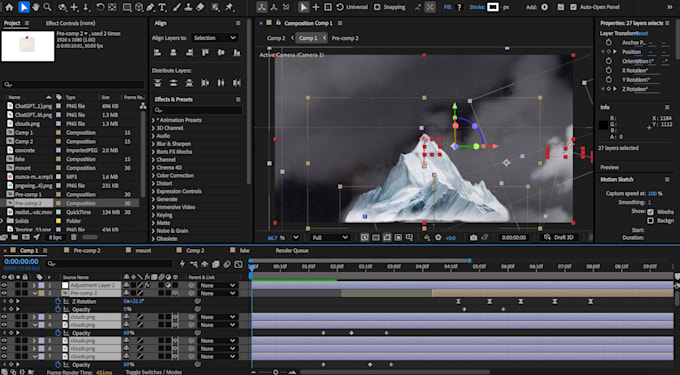The height and width of the screenshot is (375, 680).
Task: Click the Stroke color swatch
Action: [x=493, y=7]
